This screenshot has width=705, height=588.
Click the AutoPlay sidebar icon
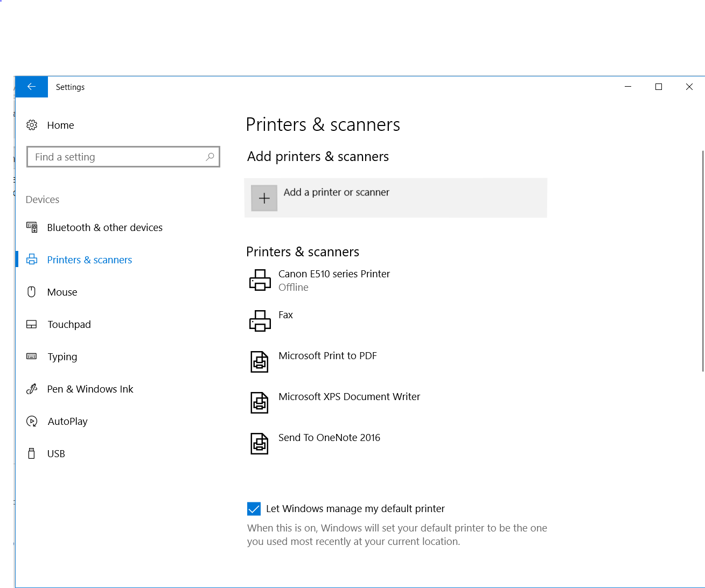pos(32,421)
